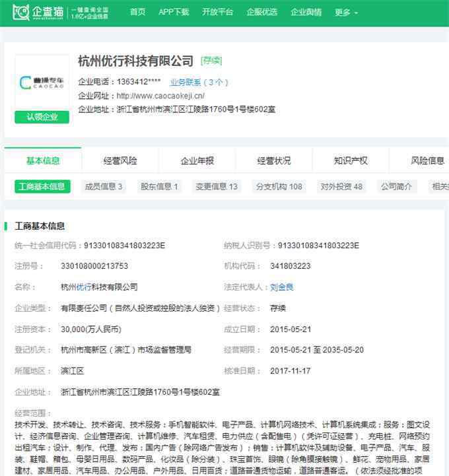Screen dimensions: 449x476
Task: Click organization code 341803223
Action: click(x=291, y=266)
